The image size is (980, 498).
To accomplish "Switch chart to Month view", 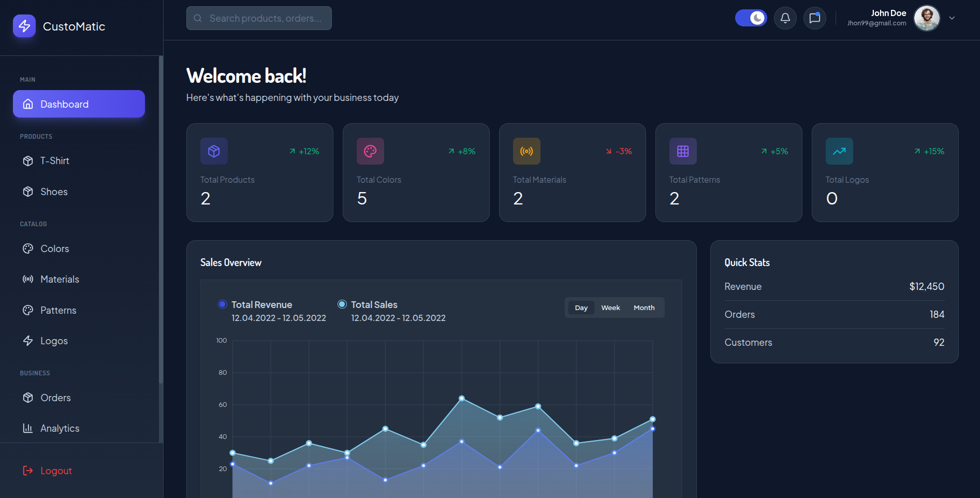I will pos(644,307).
